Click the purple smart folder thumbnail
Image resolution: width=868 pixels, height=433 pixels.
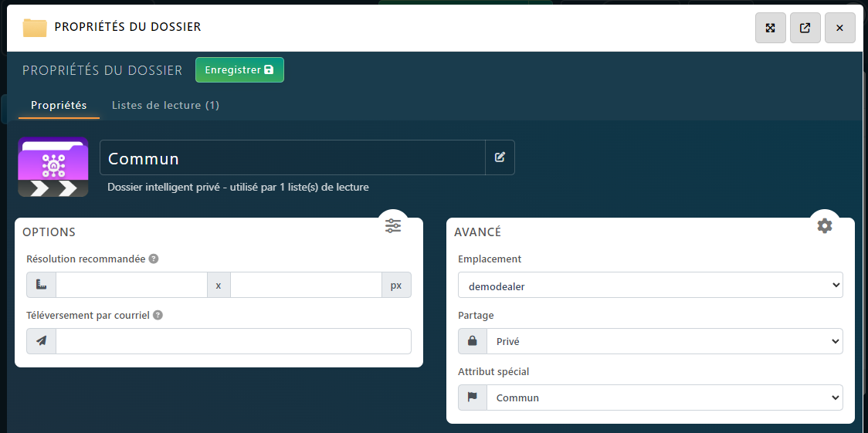tap(53, 167)
